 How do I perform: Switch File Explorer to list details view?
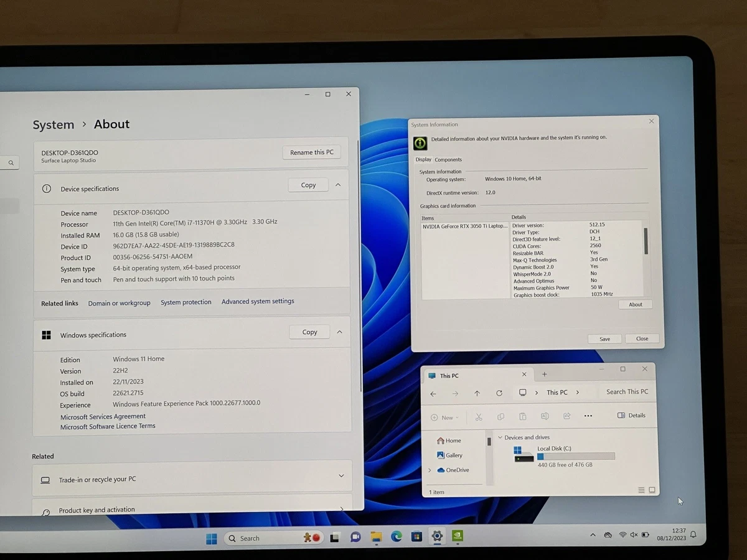pos(642,490)
